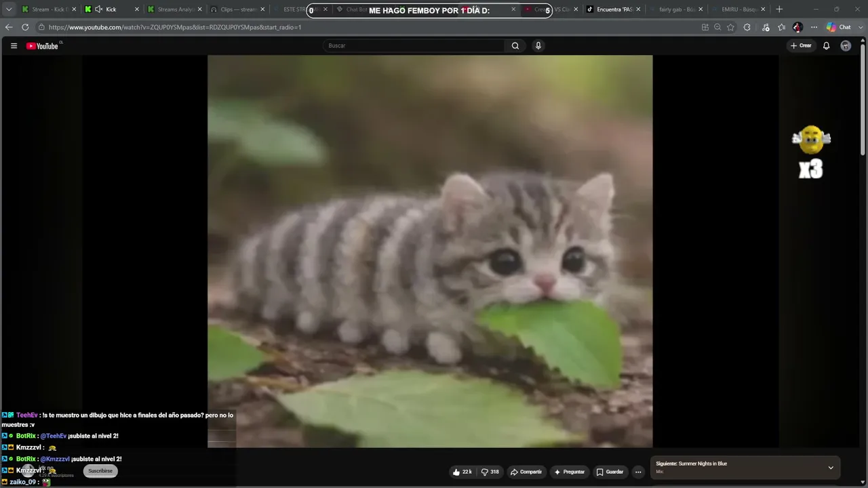Mute the Kick tab speaker icon
Image resolution: width=868 pixels, height=488 pixels.
click(x=99, y=9)
